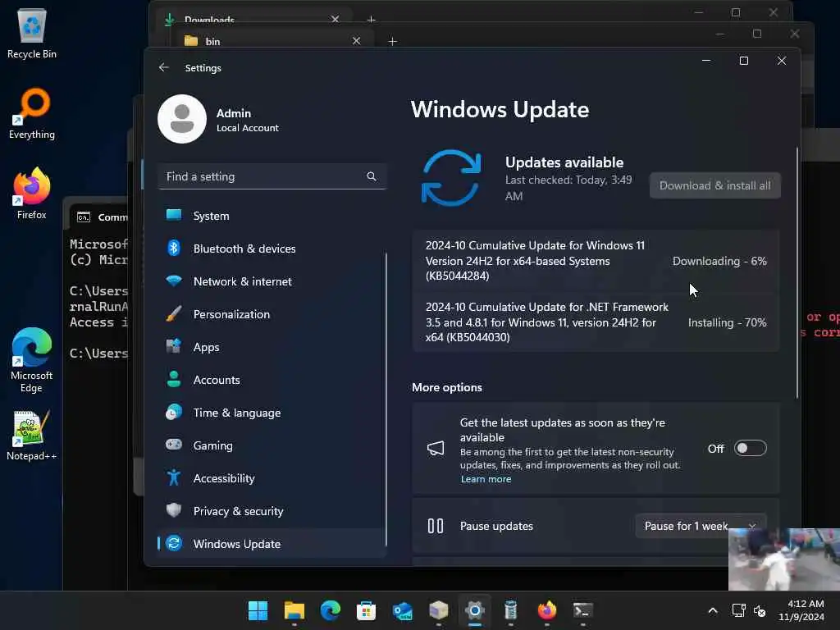Select Windows Update in the sidebar
The height and width of the screenshot is (630, 840).
[271, 543]
